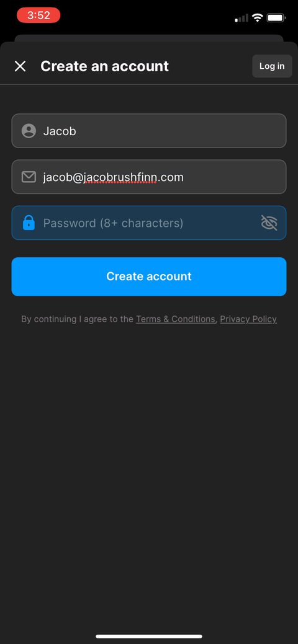Focus the email field with jacob@jacobrushfinn.com

pos(149,177)
